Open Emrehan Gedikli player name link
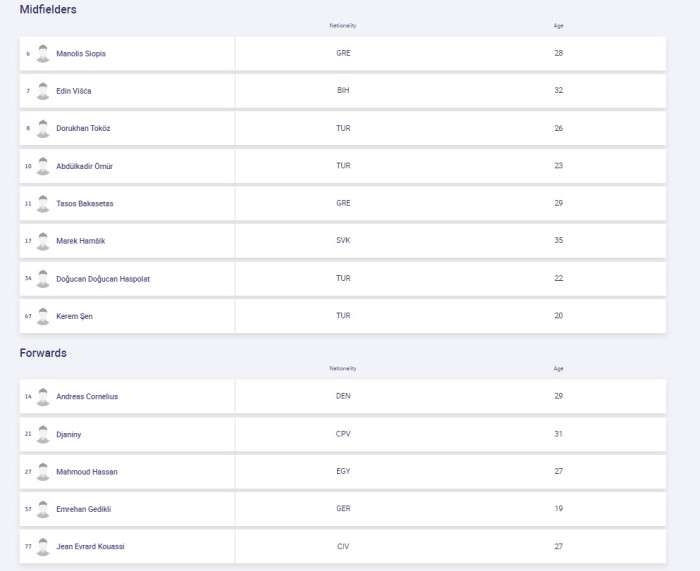Screen dimensions: 700x571 pyautogui.click(x=83, y=509)
